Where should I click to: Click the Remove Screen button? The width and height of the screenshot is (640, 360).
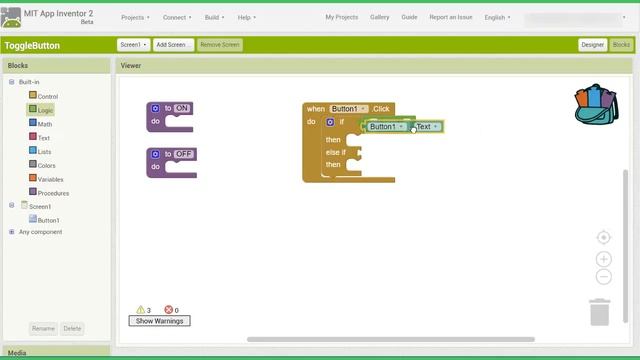[220, 44]
